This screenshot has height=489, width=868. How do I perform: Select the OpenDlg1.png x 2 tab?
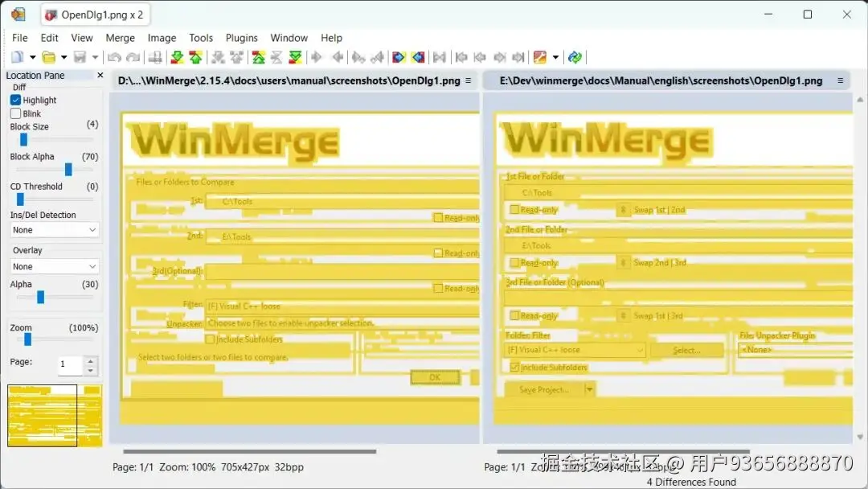point(95,15)
